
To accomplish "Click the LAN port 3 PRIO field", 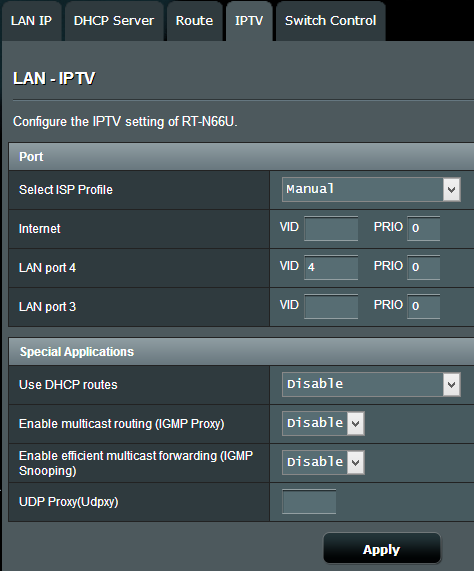I will [423, 306].
